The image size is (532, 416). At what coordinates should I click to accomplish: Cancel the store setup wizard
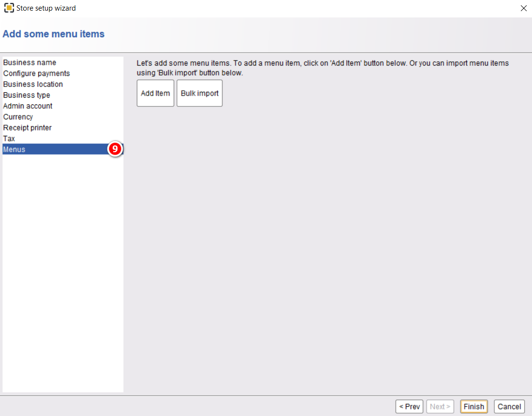coord(509,406)
